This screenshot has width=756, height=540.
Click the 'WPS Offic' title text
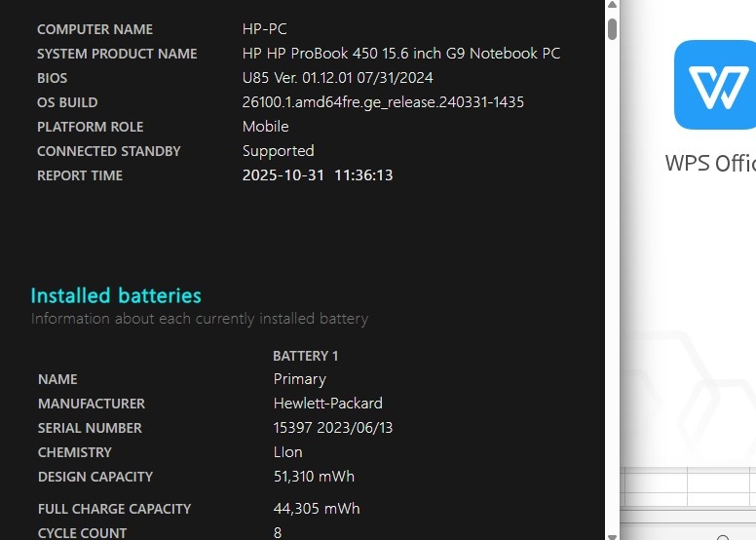click(x=710, y=163)
